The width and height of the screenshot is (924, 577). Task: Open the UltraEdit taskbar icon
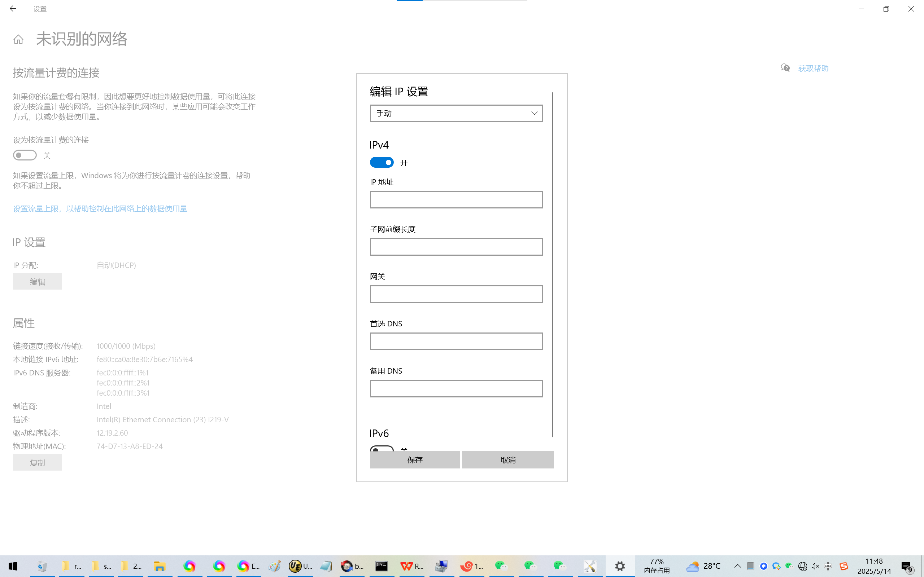coord(295,566)
